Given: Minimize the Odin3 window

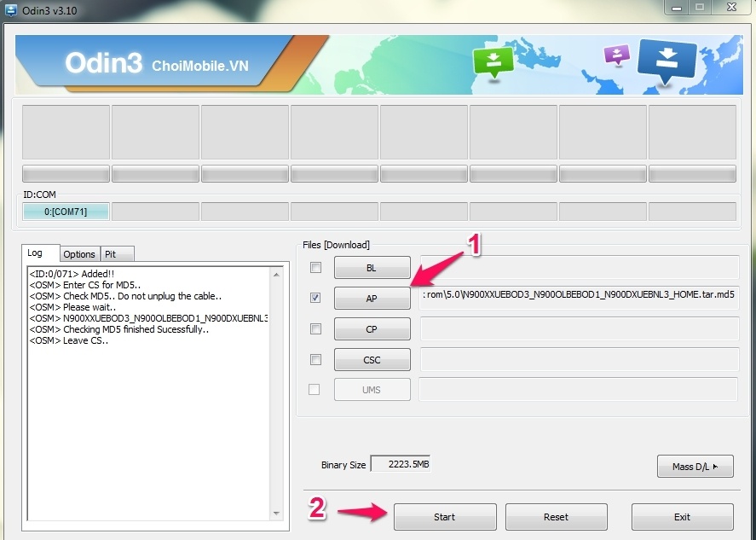Looking at the screenshot, I should [x=677, y=8].
